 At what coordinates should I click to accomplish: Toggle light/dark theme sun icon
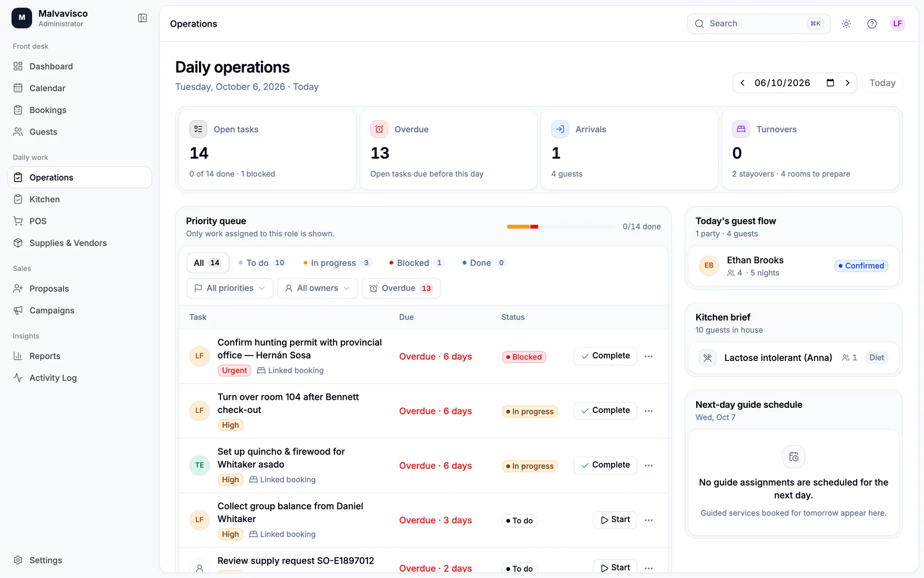point(846,24)
